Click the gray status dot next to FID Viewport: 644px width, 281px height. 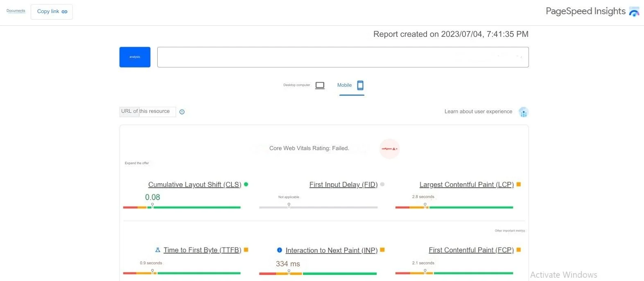[x=382, y=184]
